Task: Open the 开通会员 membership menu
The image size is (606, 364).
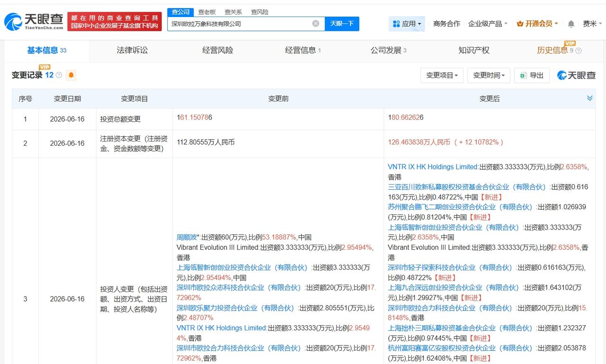Action: click(x=537, y=24)
